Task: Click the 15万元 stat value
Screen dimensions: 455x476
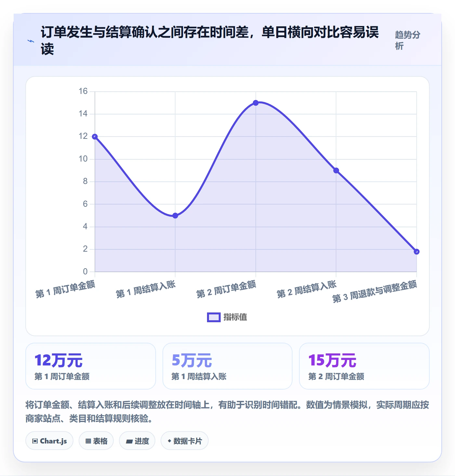Action: click(332, 360)
